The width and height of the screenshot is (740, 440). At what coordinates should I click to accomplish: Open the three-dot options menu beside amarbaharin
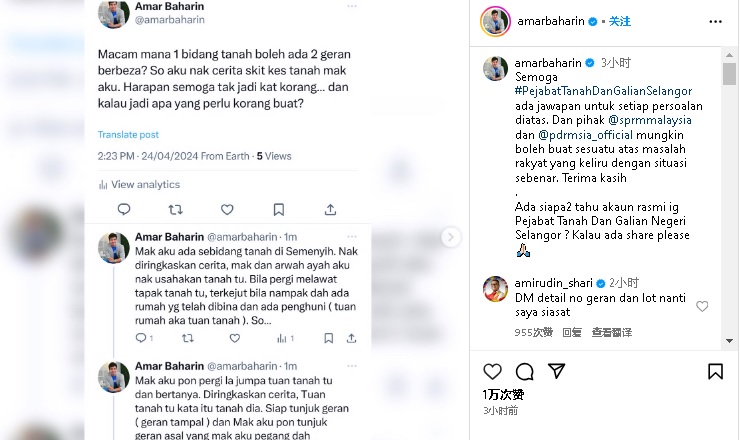click(715, 22)
